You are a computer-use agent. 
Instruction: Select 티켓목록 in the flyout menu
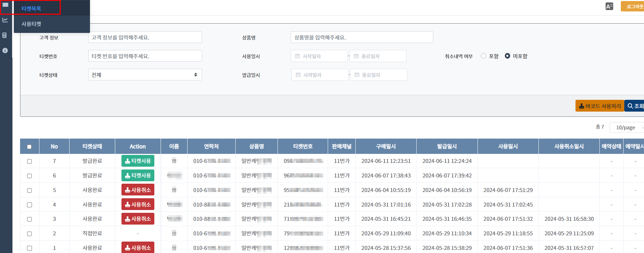tap(31, 8)
